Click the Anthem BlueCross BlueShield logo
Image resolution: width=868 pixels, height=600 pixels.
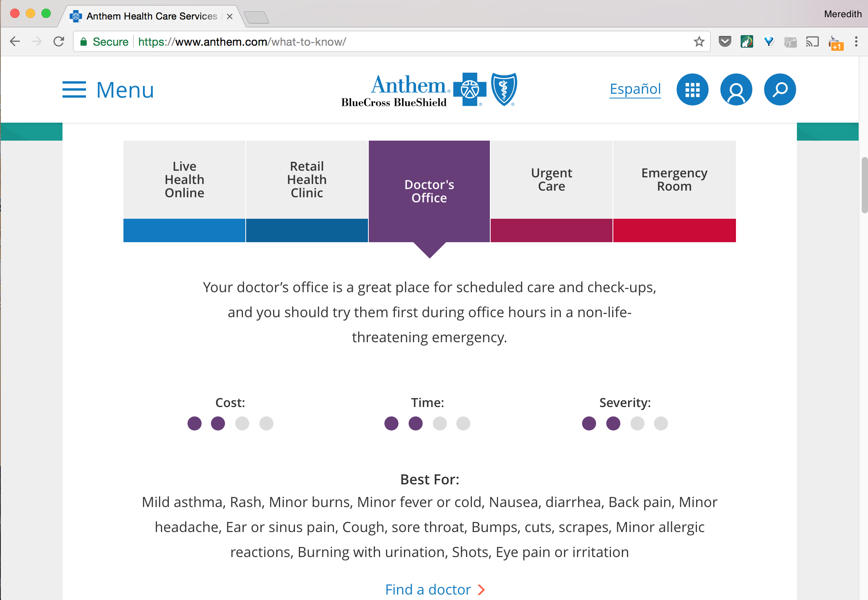coord(429,90)
